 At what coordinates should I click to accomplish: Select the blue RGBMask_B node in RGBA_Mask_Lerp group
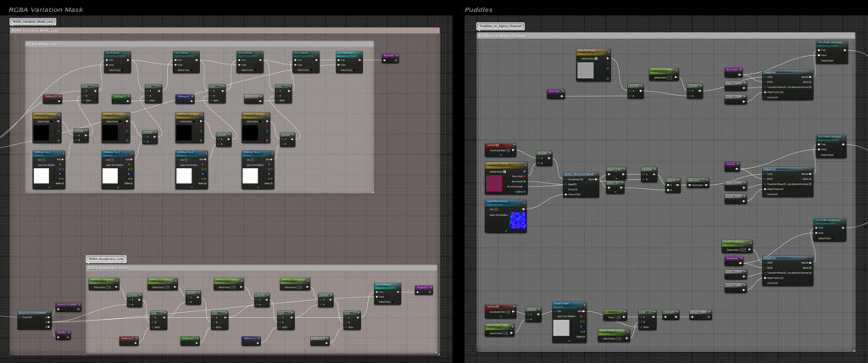pyautogui.click(x=185, y=98)
